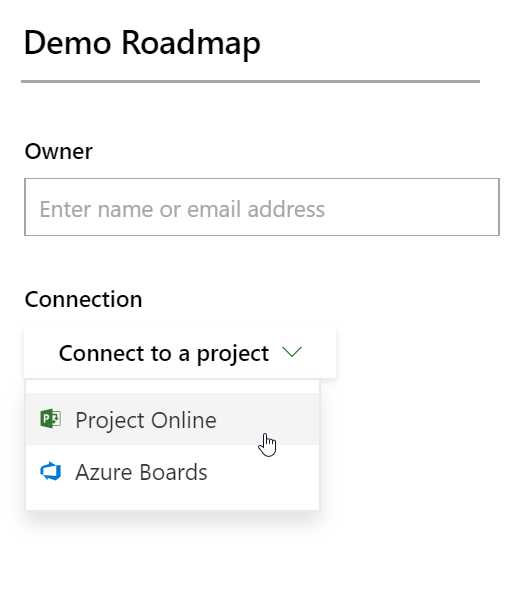Open the Connect to a project dropdown
523x594 pixels.
click(180, 352)
